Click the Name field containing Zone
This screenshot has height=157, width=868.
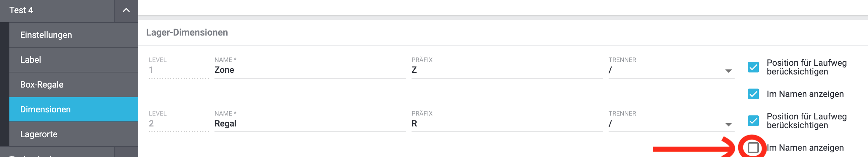coord(310,70)
